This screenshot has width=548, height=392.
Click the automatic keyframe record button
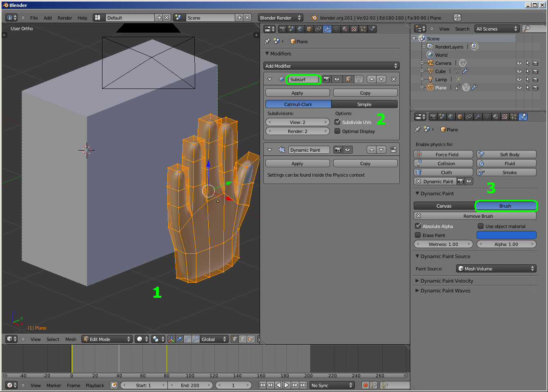(365, 385)
